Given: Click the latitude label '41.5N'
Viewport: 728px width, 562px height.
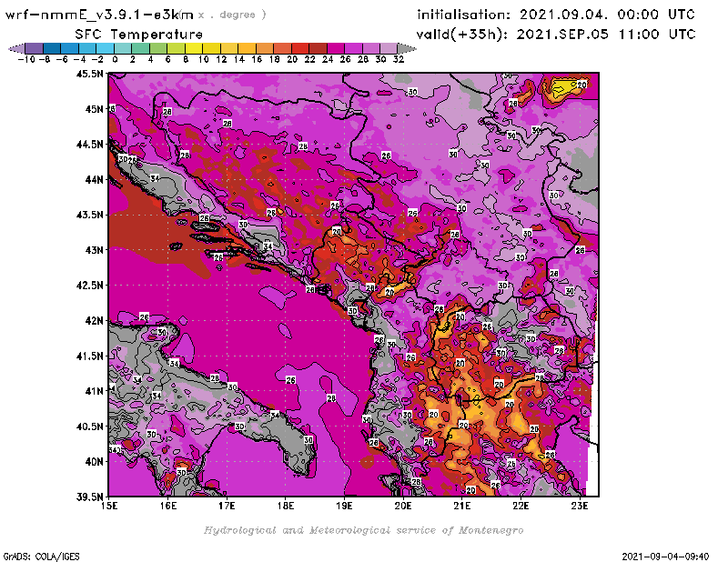Looking at the screenshot, I should 90,356.
